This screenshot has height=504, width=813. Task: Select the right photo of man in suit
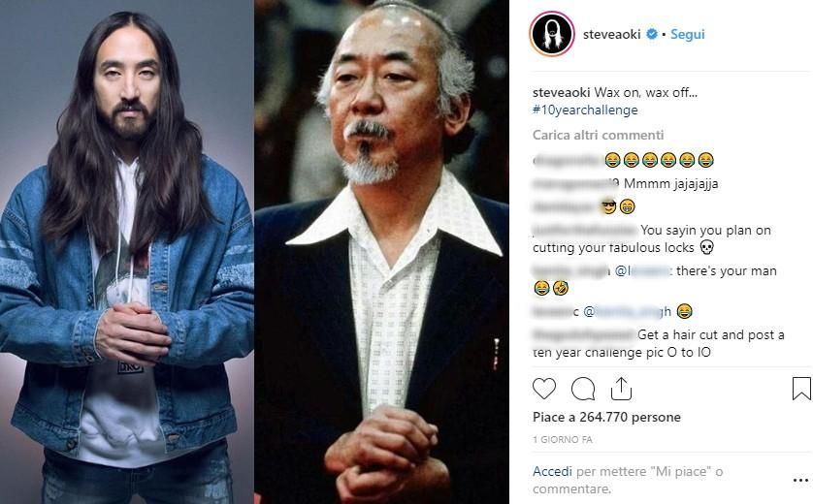pos(381,252)
